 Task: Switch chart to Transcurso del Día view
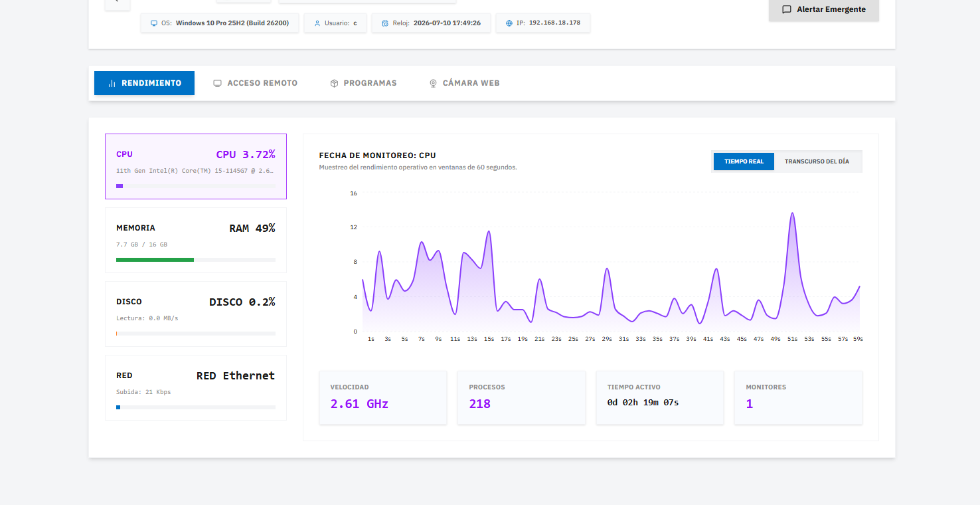coord(817,161)
